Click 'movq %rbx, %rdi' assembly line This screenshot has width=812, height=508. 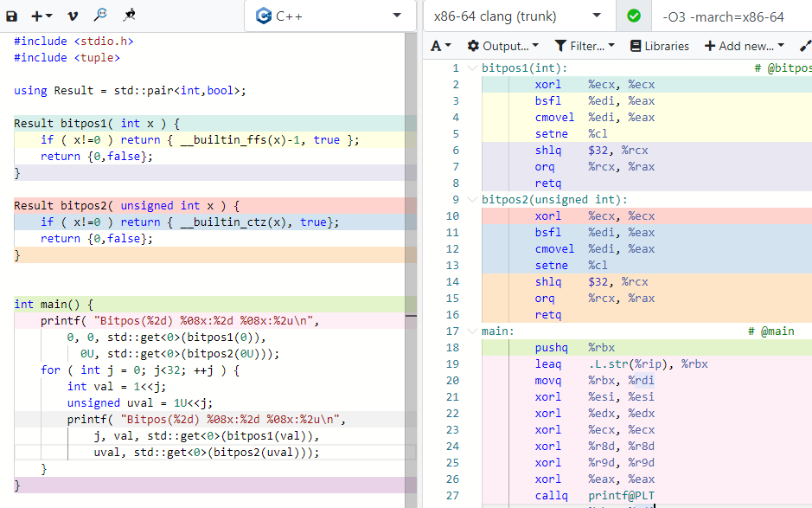pyautogui.click(x=594, y=381)
